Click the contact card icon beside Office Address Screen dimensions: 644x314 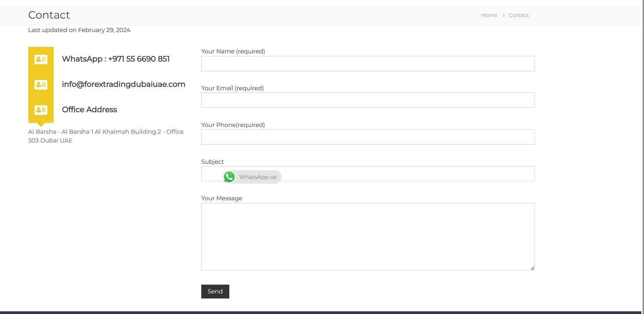point(41,110)
